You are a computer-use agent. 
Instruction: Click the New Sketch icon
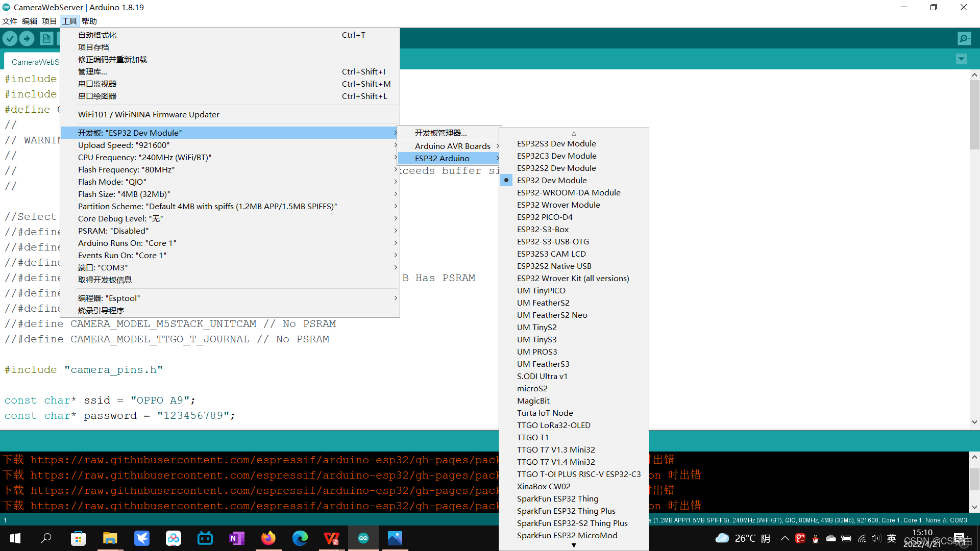coord(46,38)
